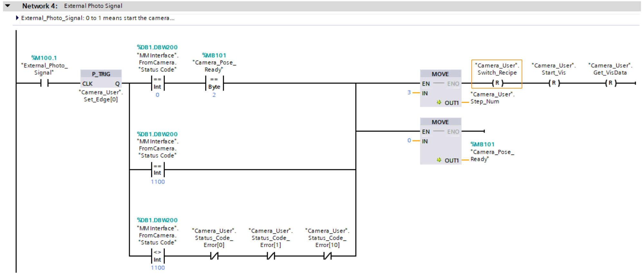Expand the External_Photo_Signal comment triangle
This screenshot has width=644, height=274.
tap(17, 18)
